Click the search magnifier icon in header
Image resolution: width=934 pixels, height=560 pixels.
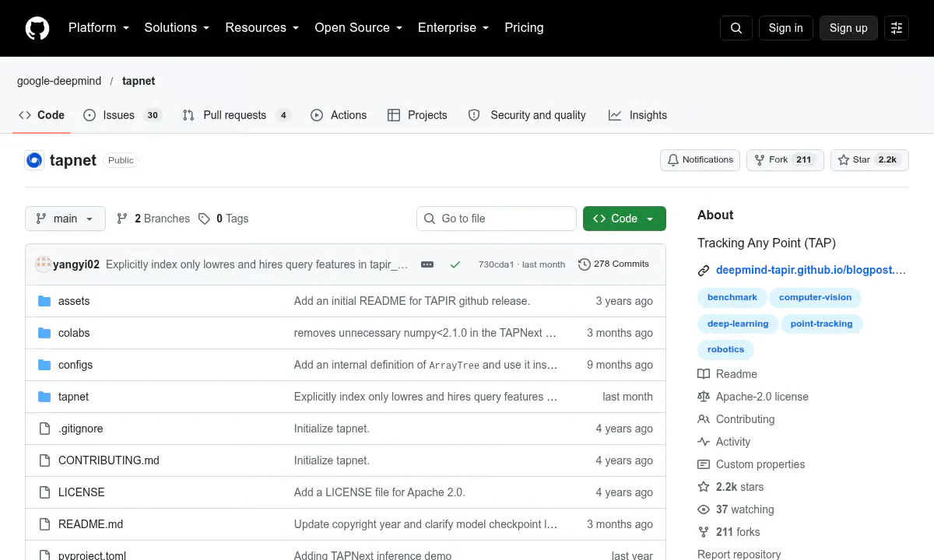pyautogui.click(x=736, y=28)
